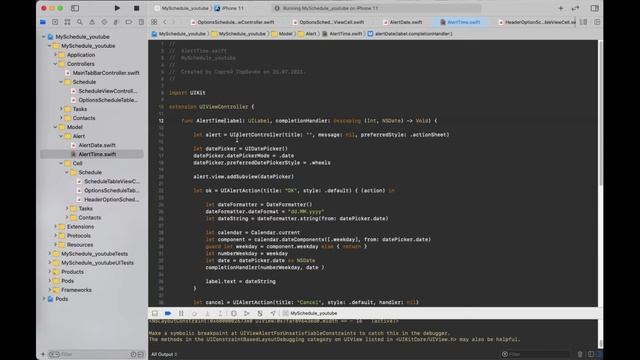The height and width of the screenshot is (360, 640).
Task: Open the Project navigator folder icon
Action: [43, 22]
